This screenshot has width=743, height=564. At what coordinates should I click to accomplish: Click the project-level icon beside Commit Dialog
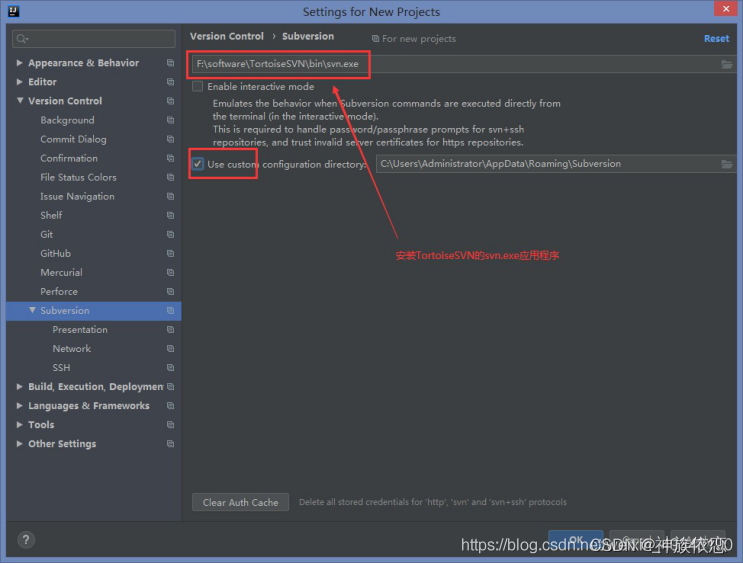click(x=171, y=139)
